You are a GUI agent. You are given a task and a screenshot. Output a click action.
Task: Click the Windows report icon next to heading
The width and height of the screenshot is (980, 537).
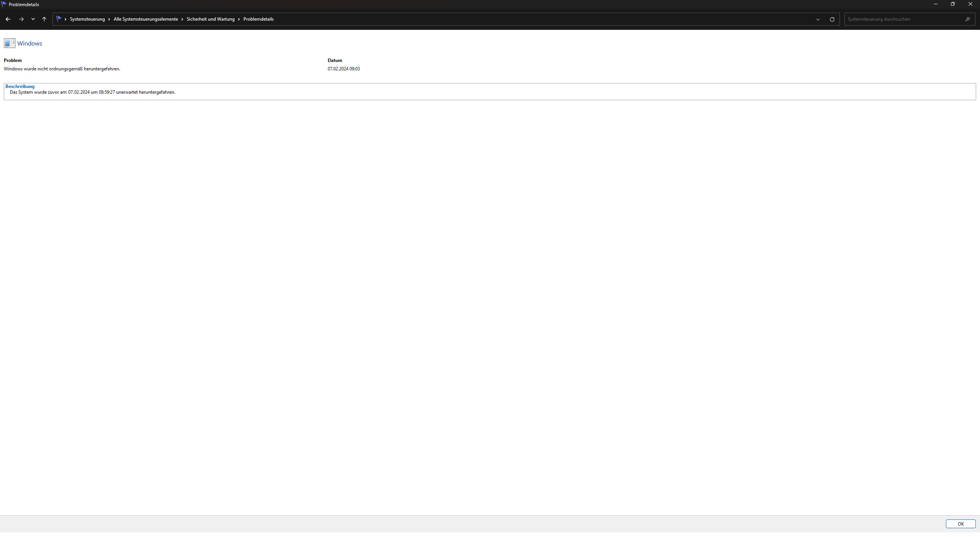point(10,43)
